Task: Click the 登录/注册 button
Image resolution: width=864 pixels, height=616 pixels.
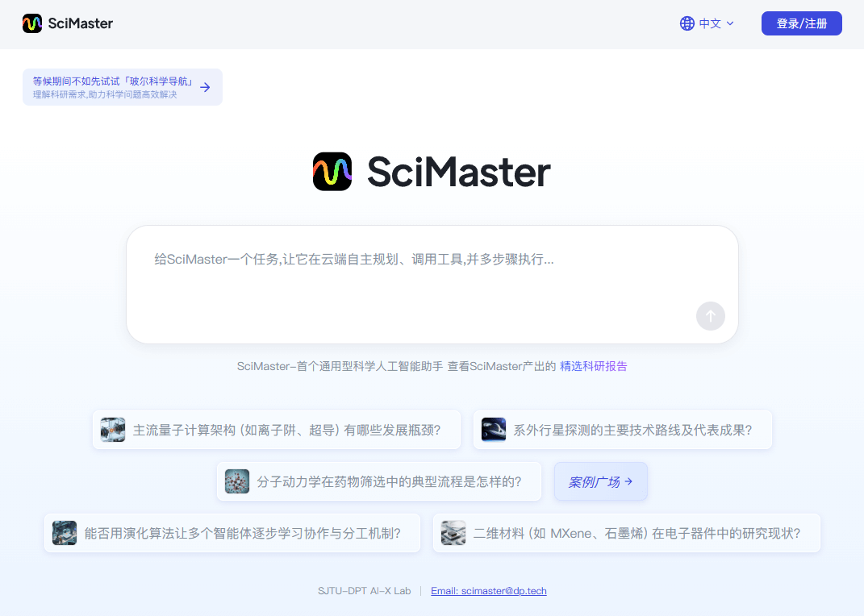Action: click(801, 23)
